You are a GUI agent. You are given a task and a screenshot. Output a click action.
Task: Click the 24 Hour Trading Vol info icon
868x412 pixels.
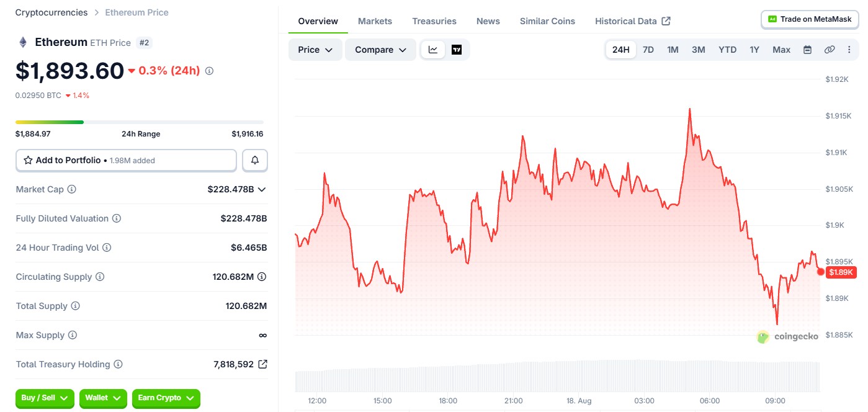(x=107, y=248)
